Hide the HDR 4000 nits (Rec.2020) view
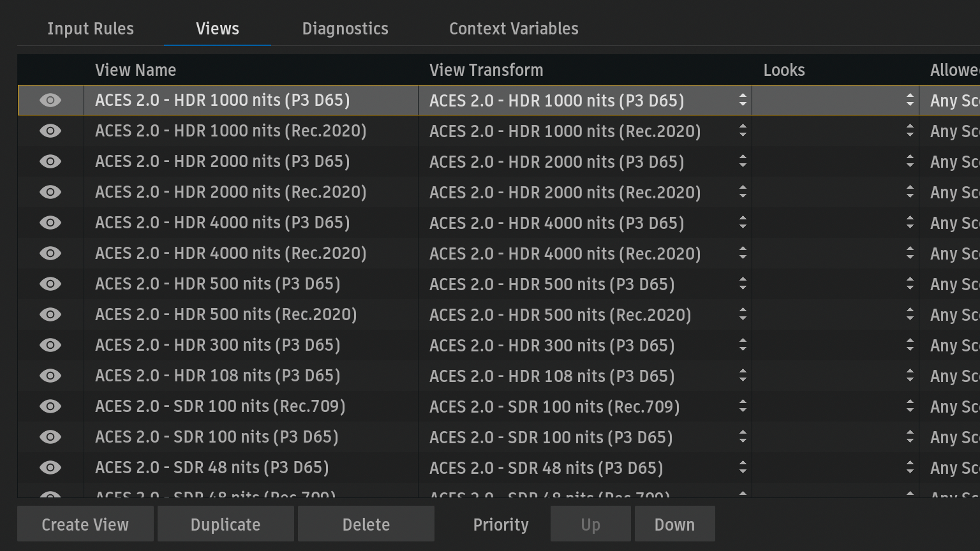The width and height of the screenshot is (980, 551). [x=50, y=253]
